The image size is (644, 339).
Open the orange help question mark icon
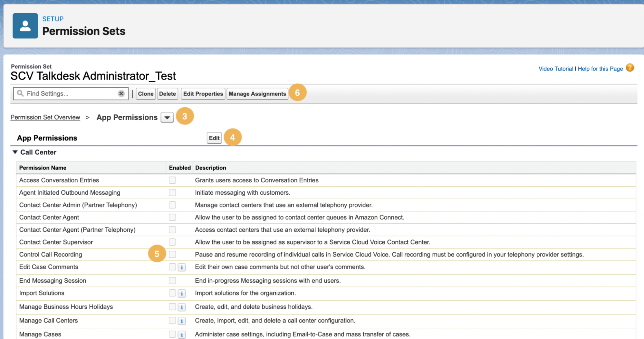(x=630, y=68)
